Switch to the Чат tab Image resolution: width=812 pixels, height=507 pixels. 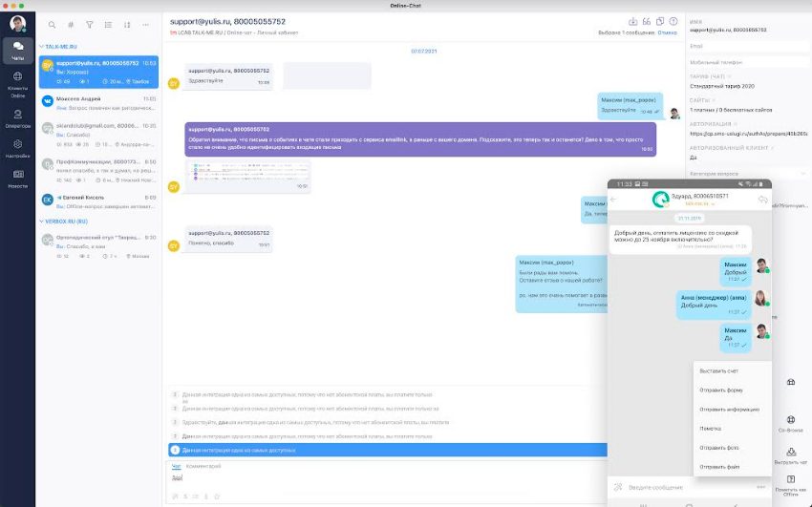point(176,466)
